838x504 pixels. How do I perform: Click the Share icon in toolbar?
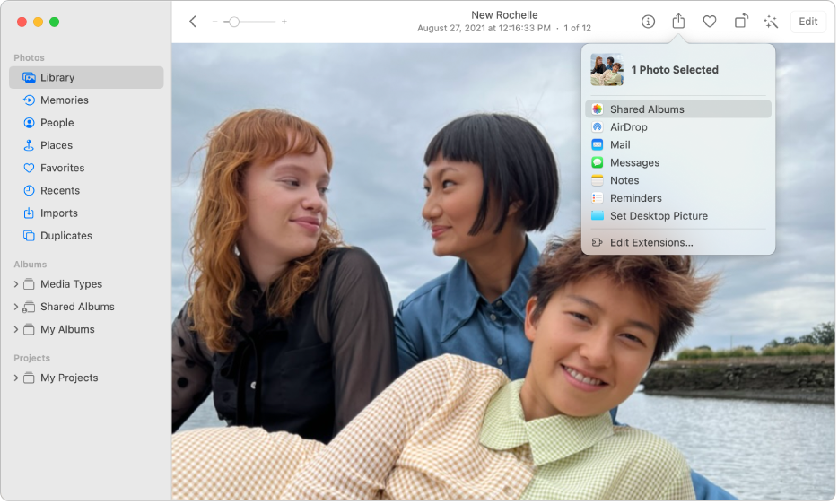[x=678, y=22]
